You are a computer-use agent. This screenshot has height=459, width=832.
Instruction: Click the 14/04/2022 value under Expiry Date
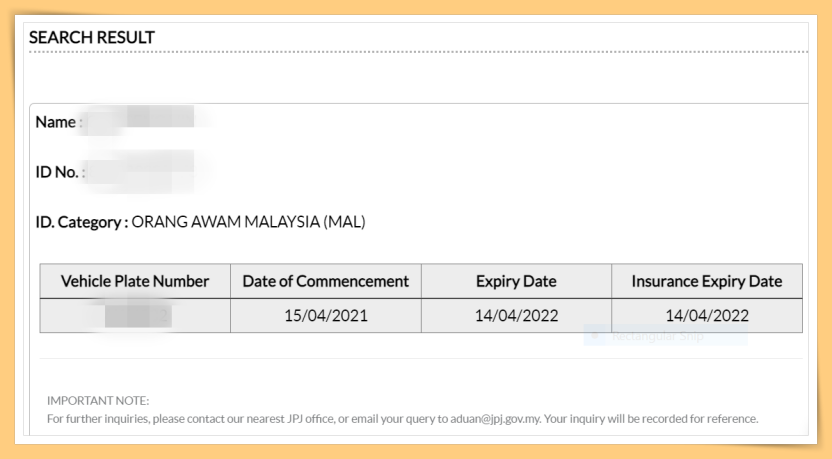pyautogui.click(x=516, y=316)
